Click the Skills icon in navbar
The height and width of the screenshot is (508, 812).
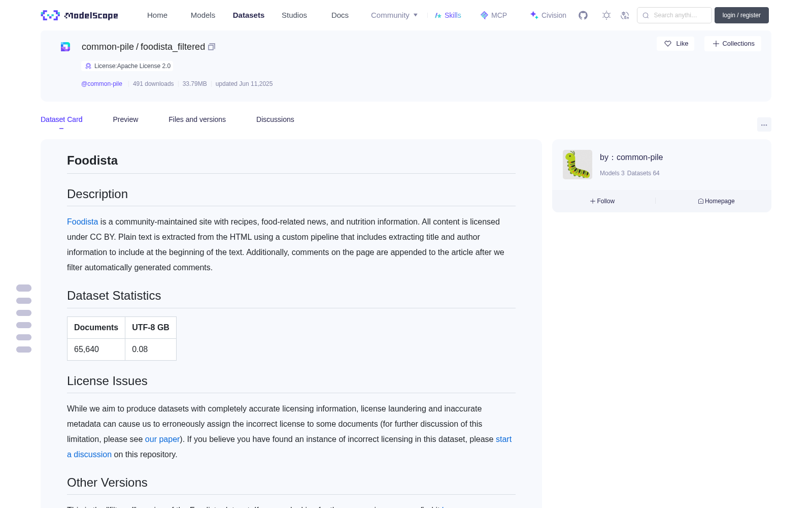(438, 15)
